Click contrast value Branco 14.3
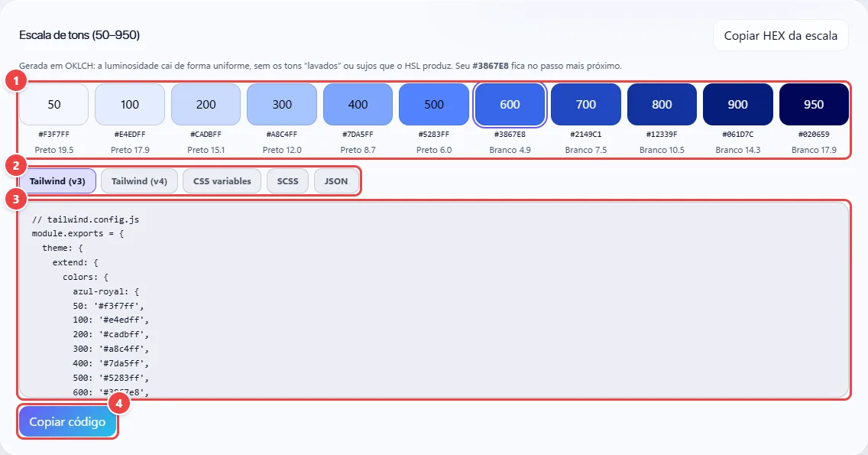868x455 pixels. (738, 150)
